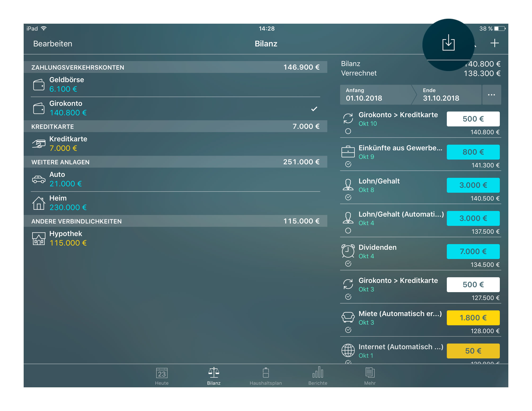532x411 pixels.
Task: Tap the Auto car icon
Action: pyautogui.click(x=39, y=179)
